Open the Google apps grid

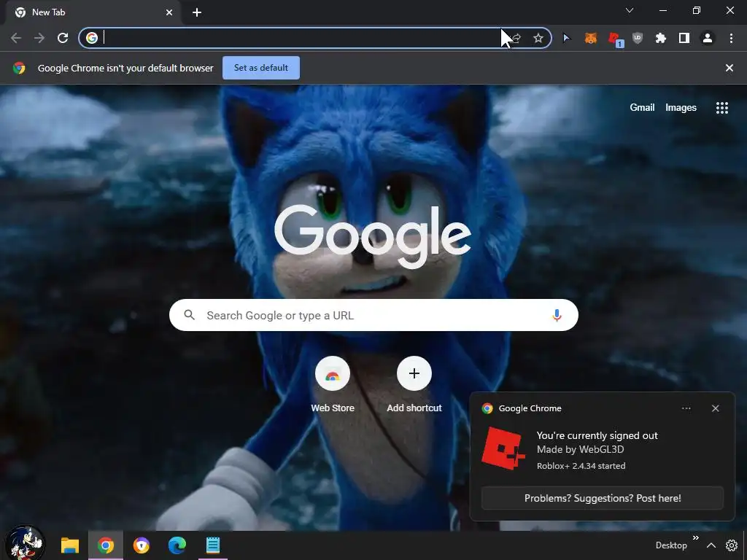[722, 108]
